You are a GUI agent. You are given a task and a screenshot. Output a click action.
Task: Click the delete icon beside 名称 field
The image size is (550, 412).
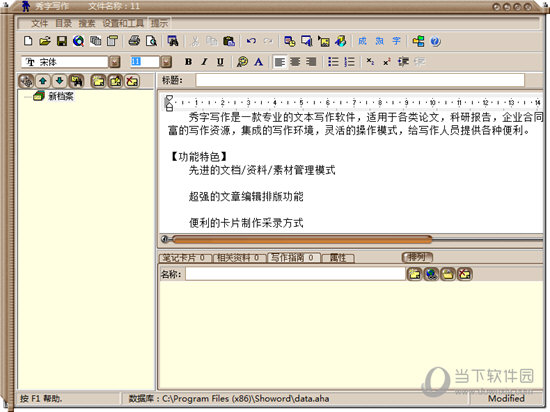(x=465, y=274)
